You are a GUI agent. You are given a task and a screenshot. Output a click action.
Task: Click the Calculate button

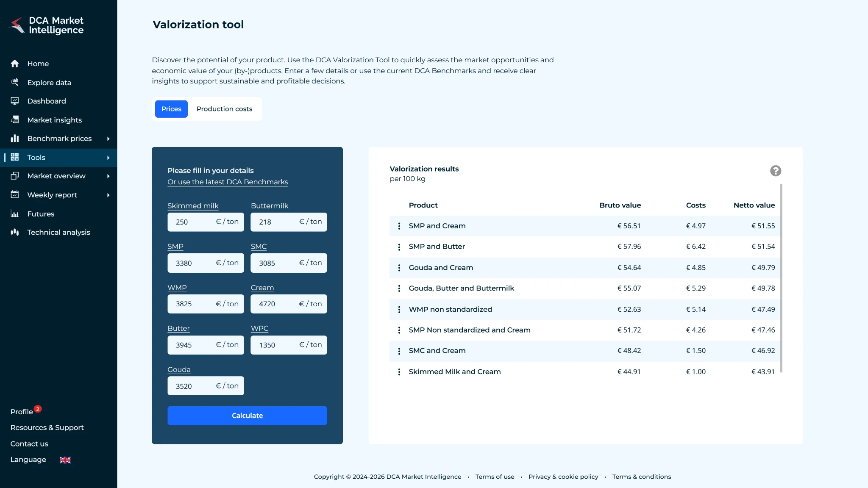click(247, 416)
